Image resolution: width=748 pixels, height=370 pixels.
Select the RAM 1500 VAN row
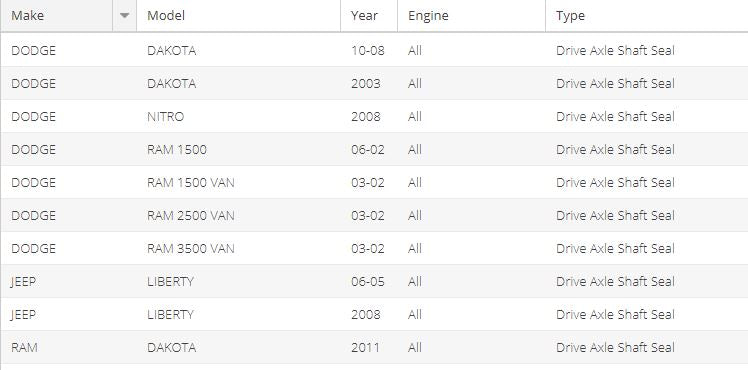[374, 182]
